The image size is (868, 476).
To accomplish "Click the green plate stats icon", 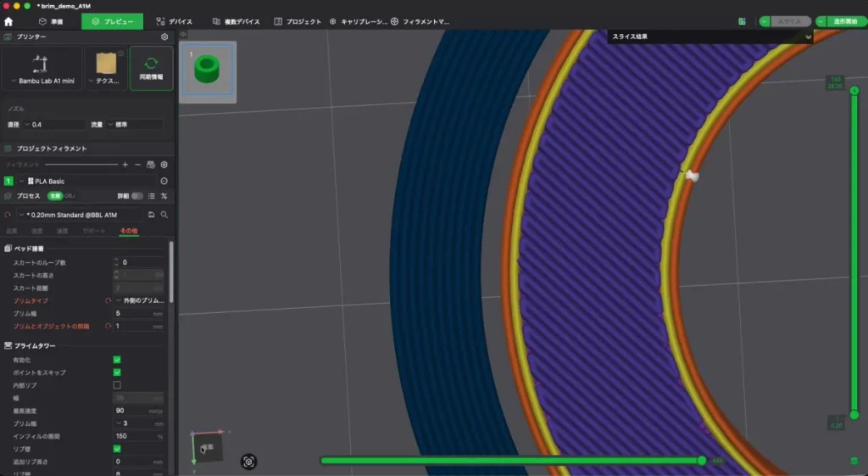I will (742, 21).
